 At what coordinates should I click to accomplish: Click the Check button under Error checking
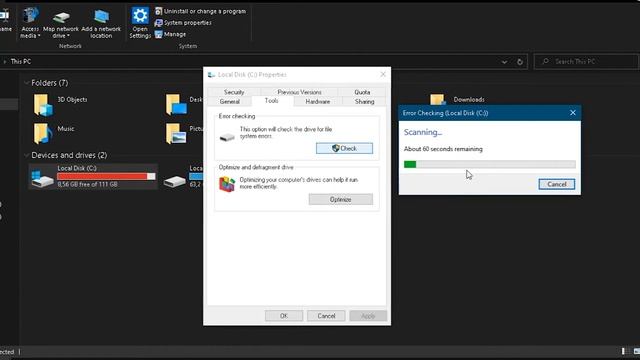[x=344, y=148]
